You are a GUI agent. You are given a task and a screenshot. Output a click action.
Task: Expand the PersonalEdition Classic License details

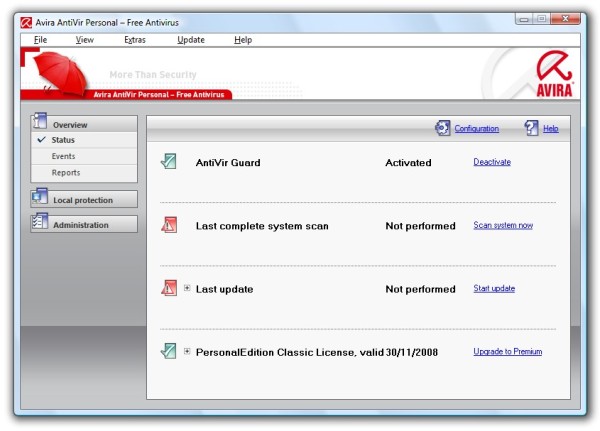pos(187,352)
